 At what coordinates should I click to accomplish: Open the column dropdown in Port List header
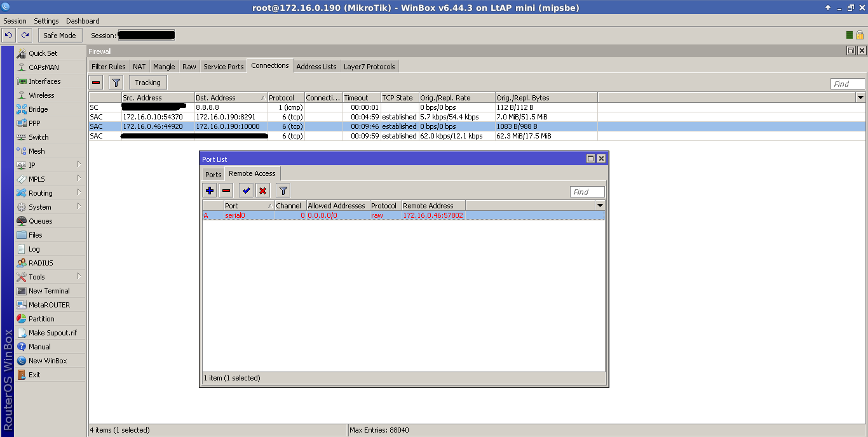600,205
